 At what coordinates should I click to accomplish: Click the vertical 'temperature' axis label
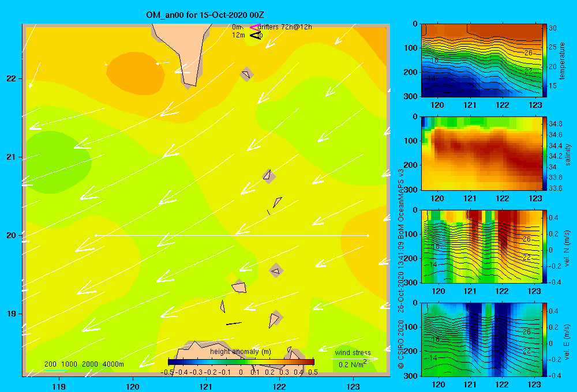coord(562,61)
